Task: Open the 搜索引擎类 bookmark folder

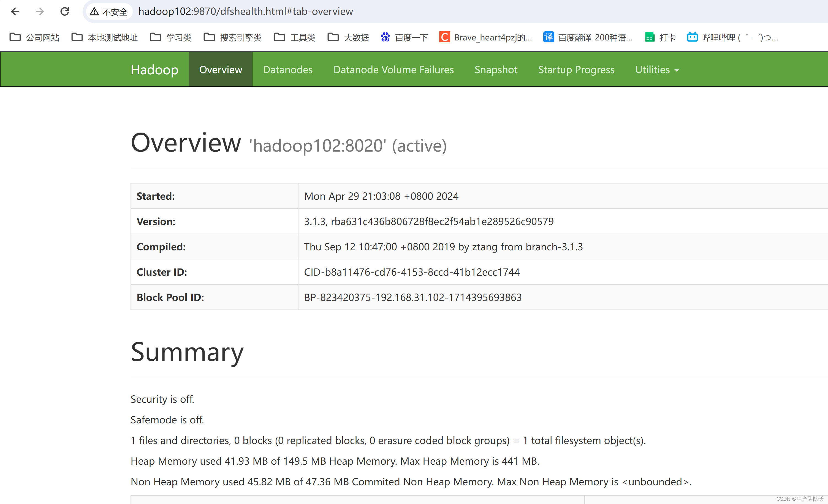Action: point(233,37)
